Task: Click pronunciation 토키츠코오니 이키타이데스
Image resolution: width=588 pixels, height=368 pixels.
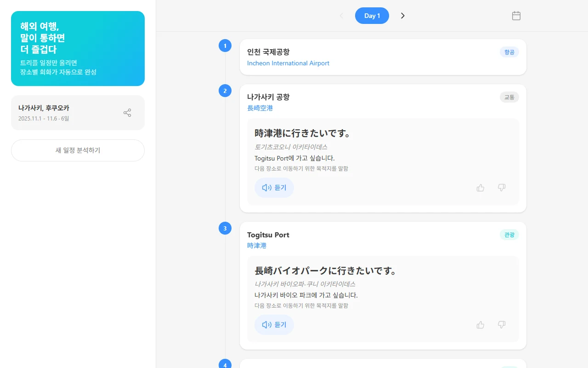Action: click(x=291, y=147)
